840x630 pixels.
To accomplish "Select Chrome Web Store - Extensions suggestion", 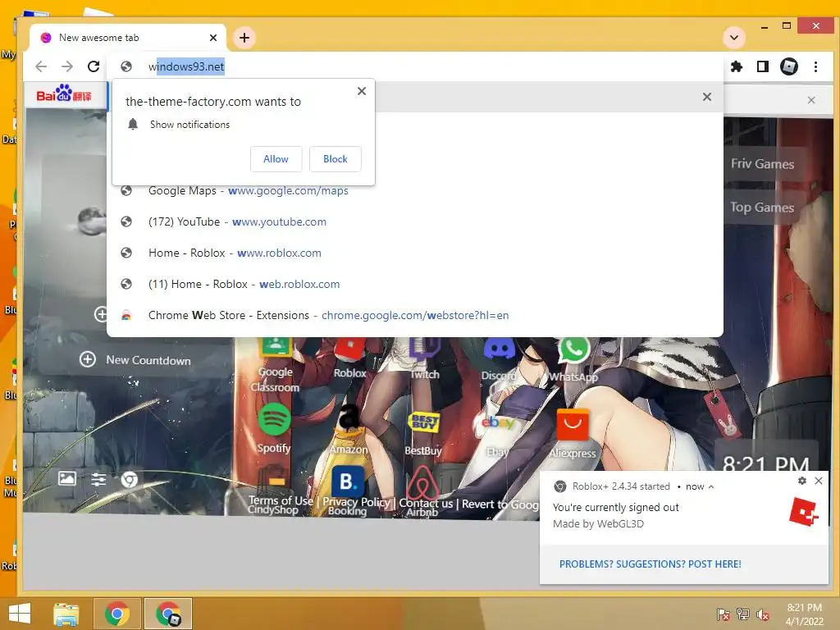I will (x=414, y=315).
